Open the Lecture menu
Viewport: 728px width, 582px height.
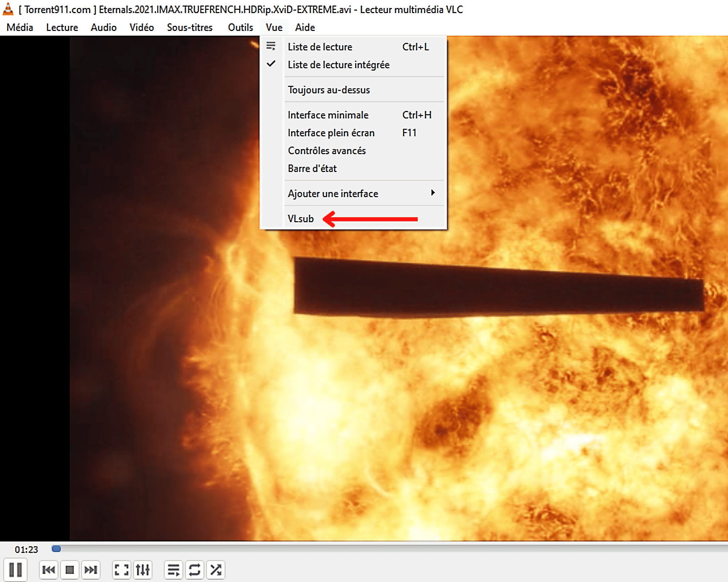(62, 27)
